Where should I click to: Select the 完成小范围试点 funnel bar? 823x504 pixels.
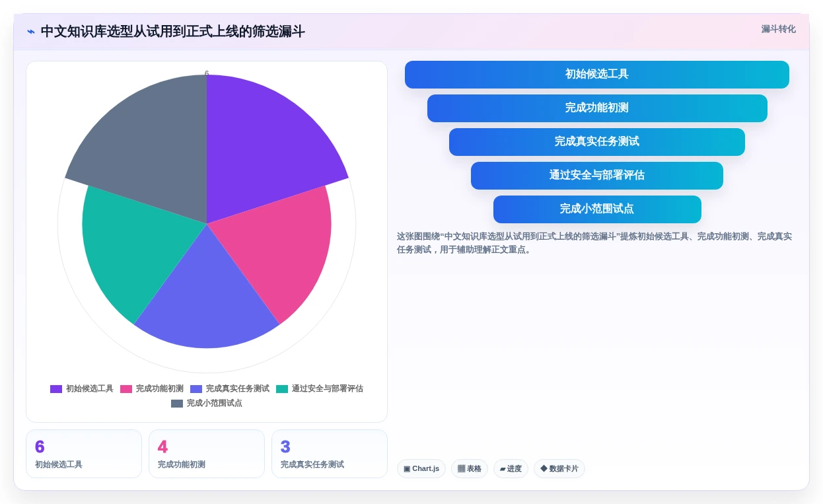click(597, 209)
